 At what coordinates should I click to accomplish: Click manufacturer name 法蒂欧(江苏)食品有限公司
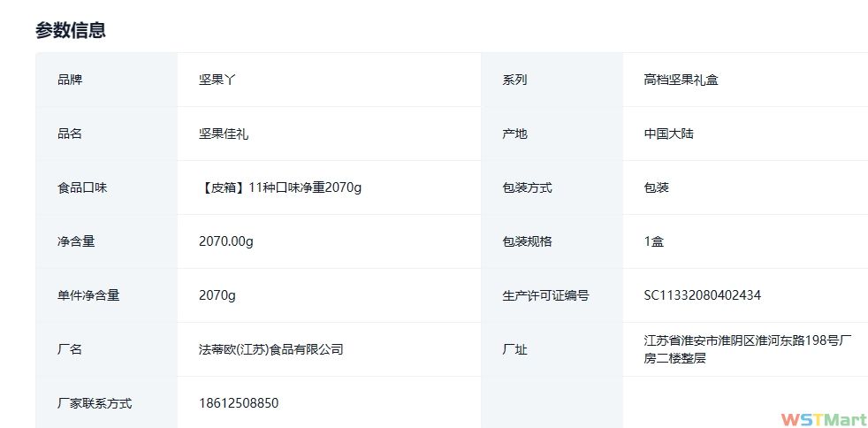click(x=270, y=349)
